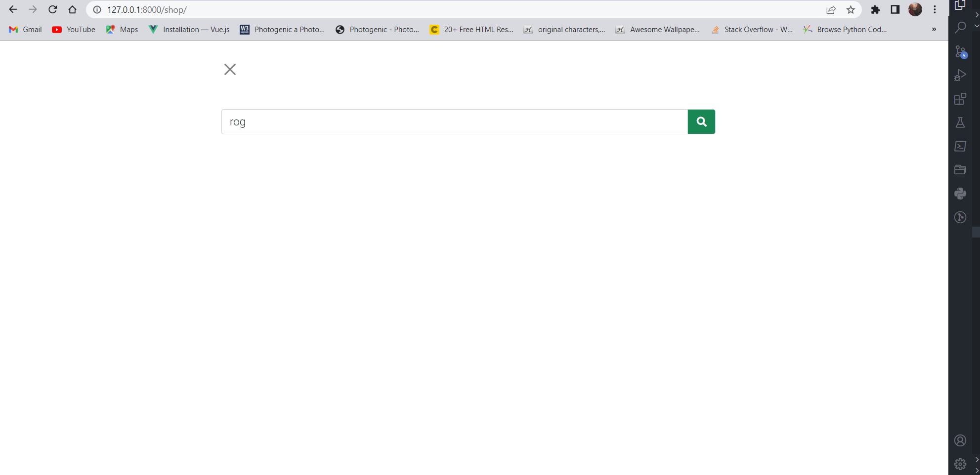Click the search field containing 'rog'
Screen dimensions: 980x475
(x=455, y=121)
